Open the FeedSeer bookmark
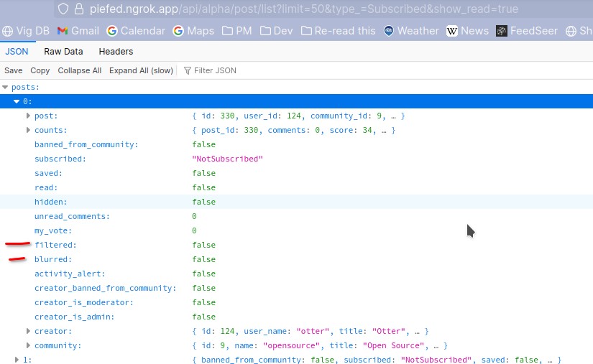The height and width of the screenshot is (364, 593). (527, 31)
